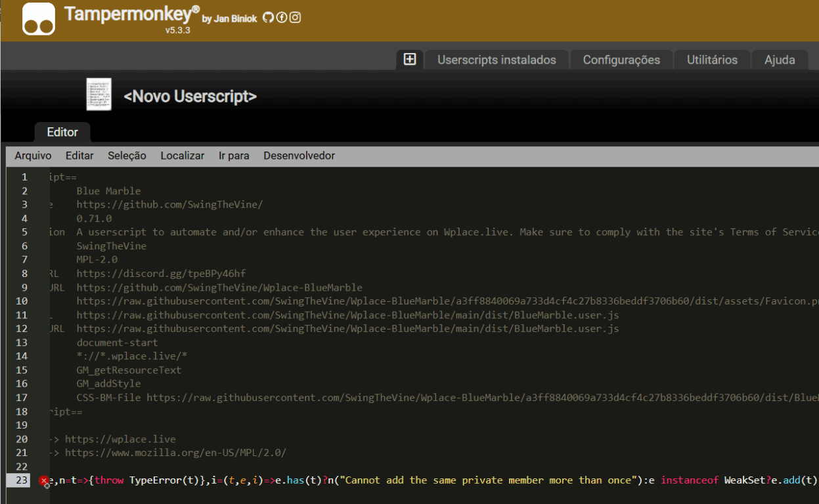Select the Editor tab
The height and width of the screenshot is (504, 819).
click(x=62, y=132)
